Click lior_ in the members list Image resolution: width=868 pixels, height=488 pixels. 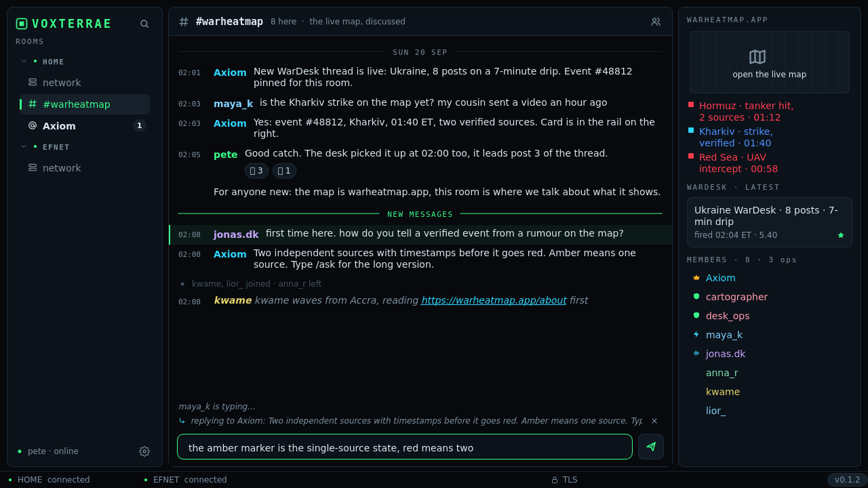[715, 411]
